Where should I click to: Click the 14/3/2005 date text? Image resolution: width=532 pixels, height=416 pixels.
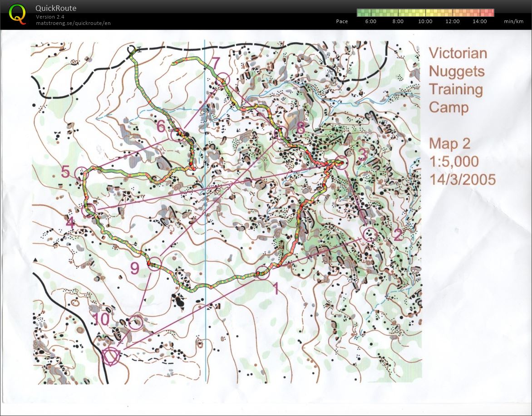coord(463,179)
